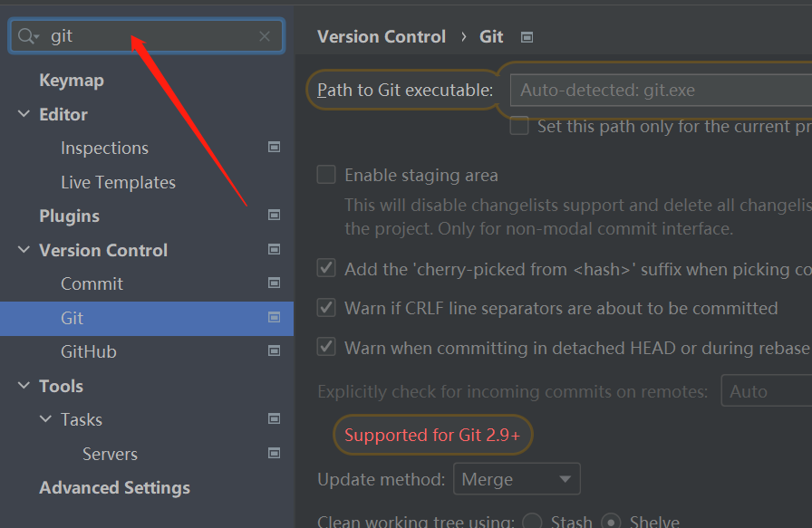Uncheck 'Warn if CRLF line separators' option
Image resolution: width=812 pixels, height=528 pixels.
pos(325,308)
